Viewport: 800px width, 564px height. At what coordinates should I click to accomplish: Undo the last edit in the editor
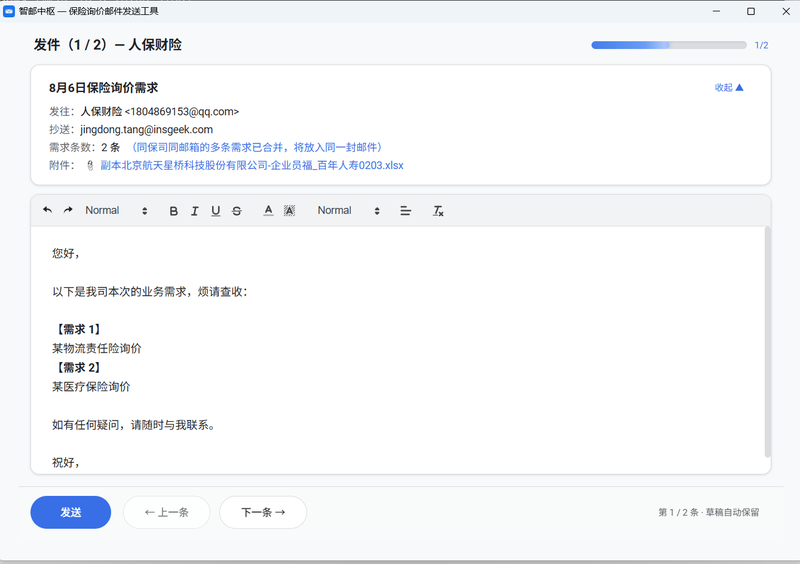coord(47,210)
